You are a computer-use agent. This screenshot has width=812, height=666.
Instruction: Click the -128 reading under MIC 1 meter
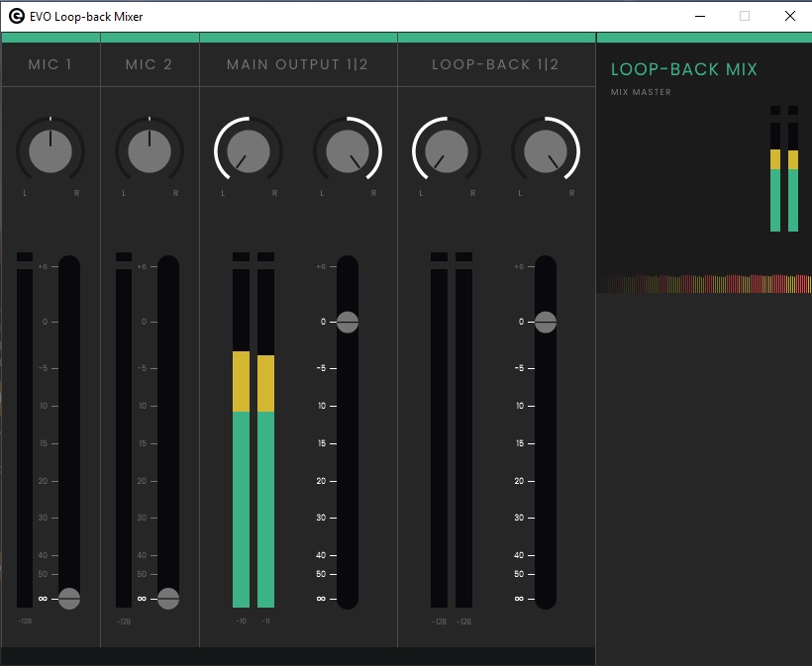[25, 621]
